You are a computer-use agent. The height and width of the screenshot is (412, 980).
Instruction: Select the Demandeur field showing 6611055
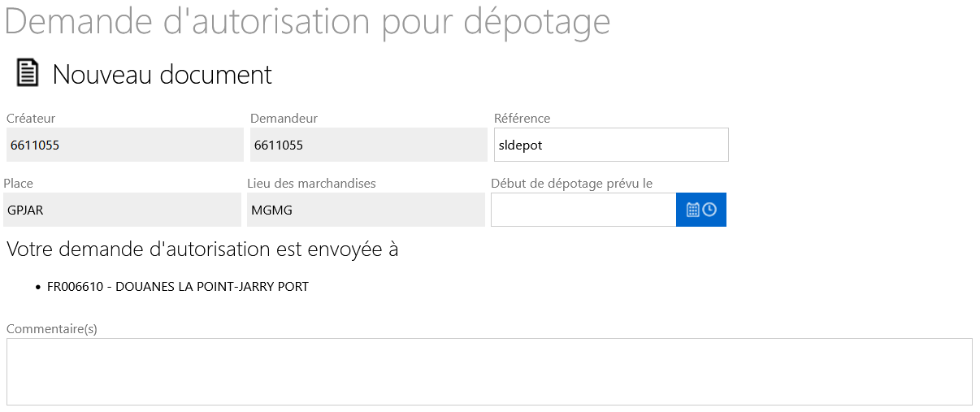click(x=369, y=145)
